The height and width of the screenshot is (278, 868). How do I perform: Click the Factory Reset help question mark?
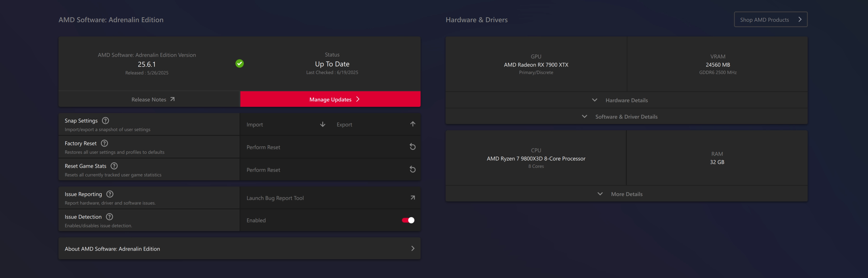pos(105,143)
